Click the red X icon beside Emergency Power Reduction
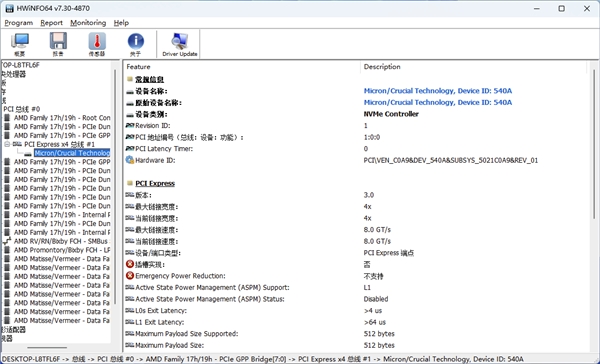600x364 pixels. [130, 276]
